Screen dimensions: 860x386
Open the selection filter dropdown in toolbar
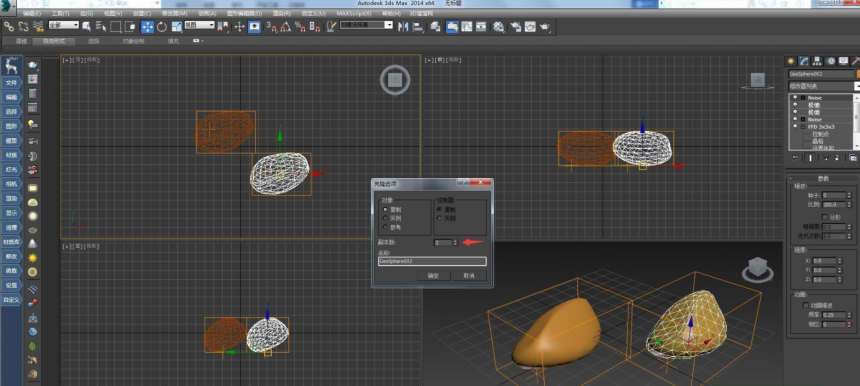tap(64, 25)
